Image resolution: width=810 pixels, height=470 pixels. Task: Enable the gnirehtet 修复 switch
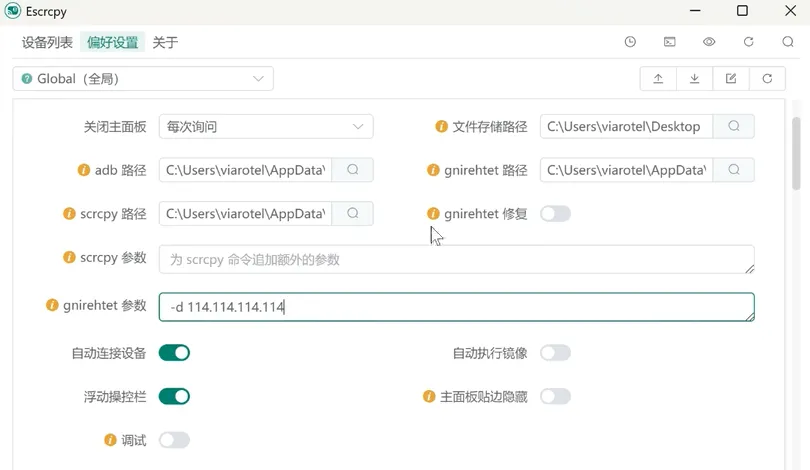click(x=555, y=213)
